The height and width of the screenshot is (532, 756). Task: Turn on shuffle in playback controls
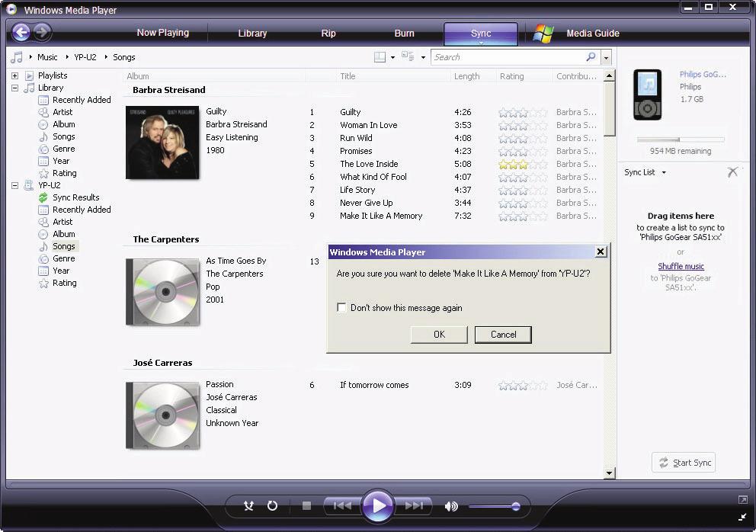point(248,506)
